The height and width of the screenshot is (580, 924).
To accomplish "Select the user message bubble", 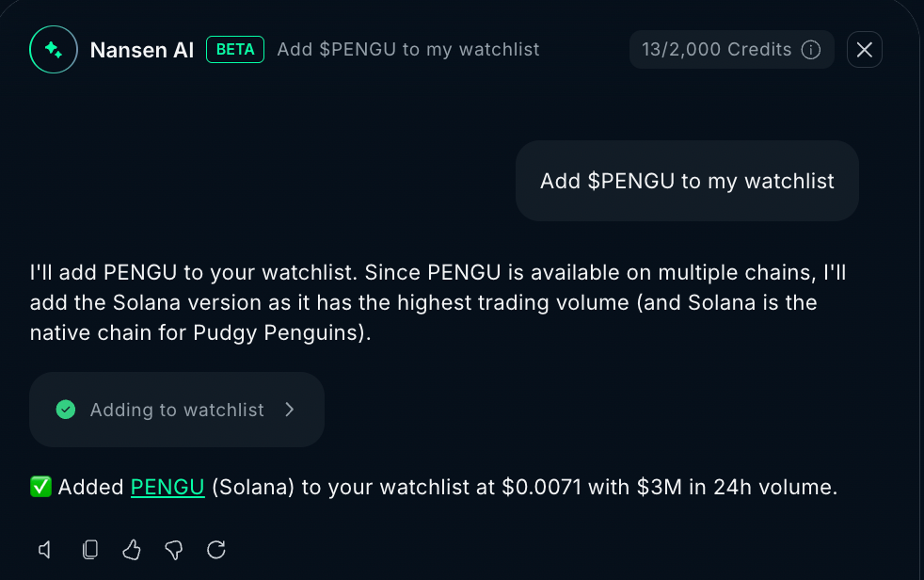I will click(687, 181).
